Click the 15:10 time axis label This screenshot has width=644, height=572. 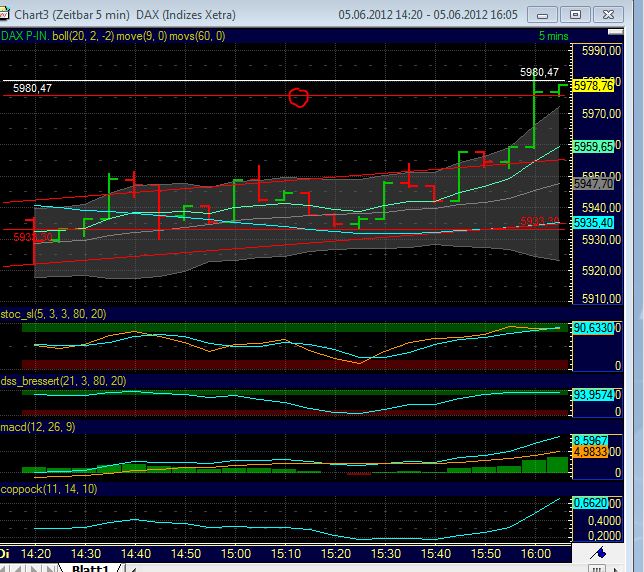[286, 554]
